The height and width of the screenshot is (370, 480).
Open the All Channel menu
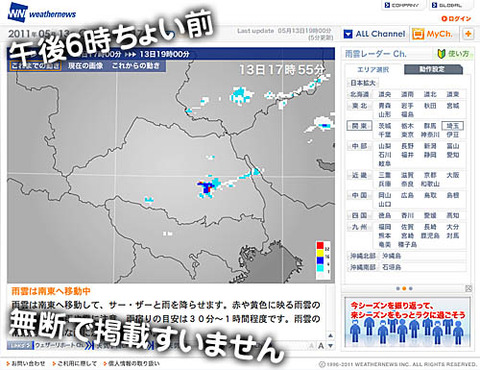coord(375,34)
